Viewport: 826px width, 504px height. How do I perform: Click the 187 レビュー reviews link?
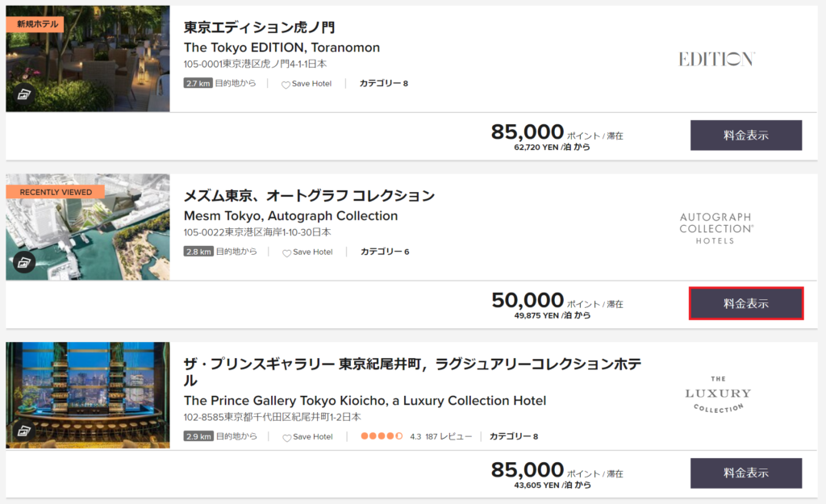(448, 436)
